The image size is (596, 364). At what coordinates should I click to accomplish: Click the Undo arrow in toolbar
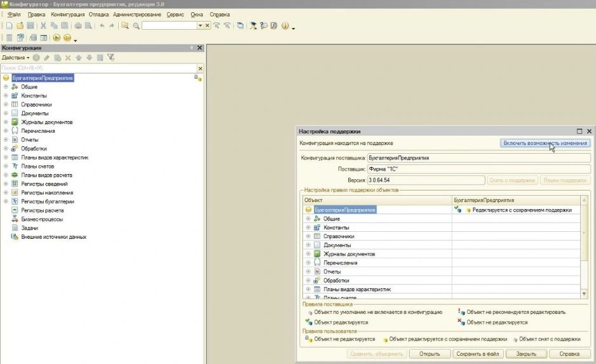pos(102,26)
